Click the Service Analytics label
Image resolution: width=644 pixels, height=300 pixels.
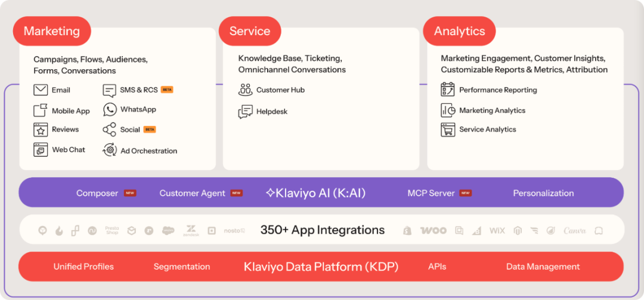click(x=488, y=129)
